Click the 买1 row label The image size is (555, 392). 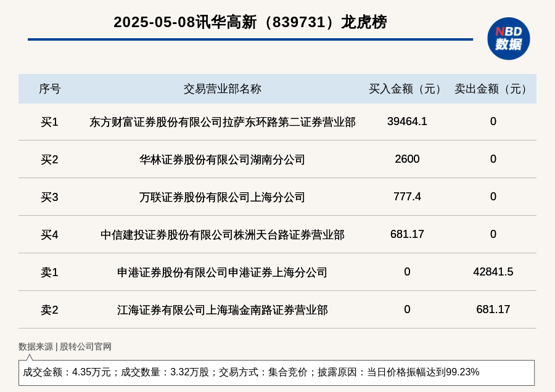click(49, 121)
